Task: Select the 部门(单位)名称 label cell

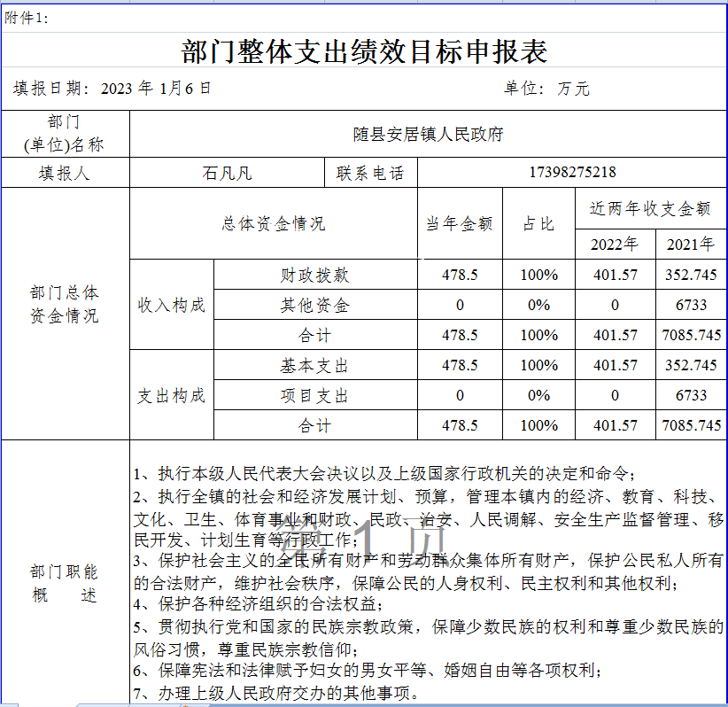Action: click(x=65, y=134)
